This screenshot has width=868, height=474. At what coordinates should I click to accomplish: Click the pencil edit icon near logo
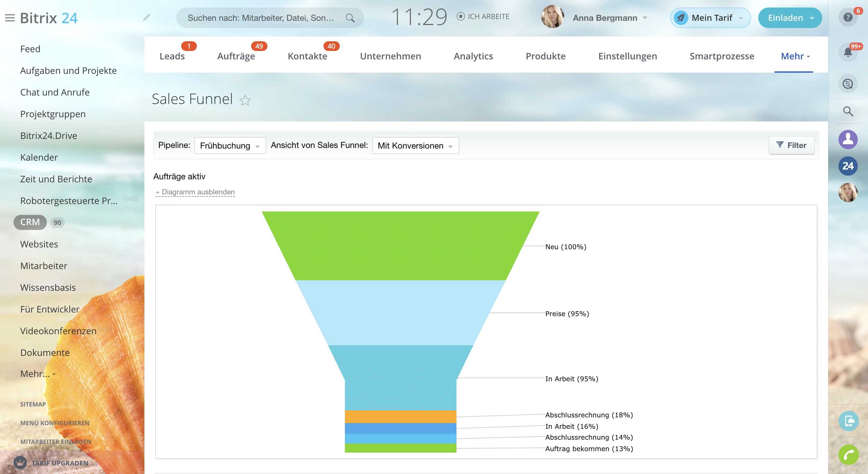point(146,17)
